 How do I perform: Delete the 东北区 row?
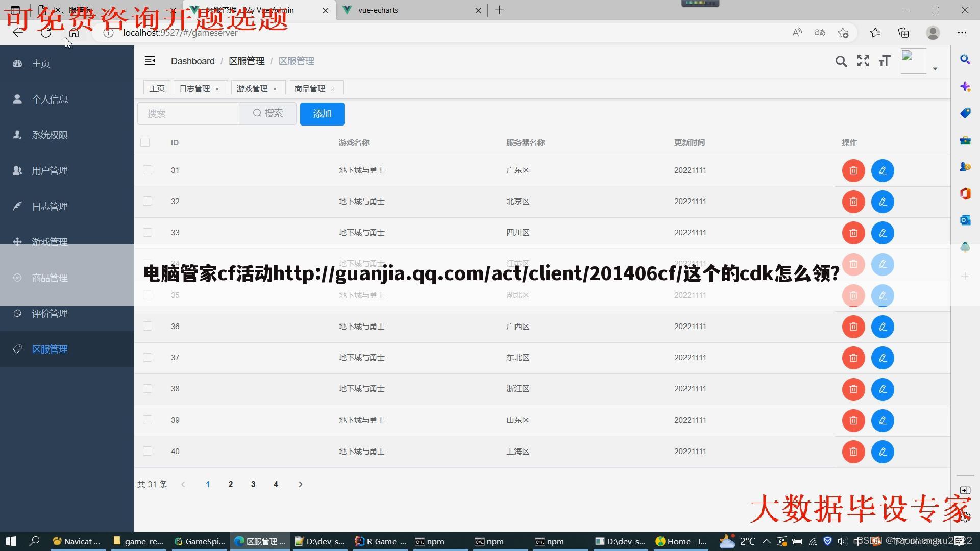point(853,358)
